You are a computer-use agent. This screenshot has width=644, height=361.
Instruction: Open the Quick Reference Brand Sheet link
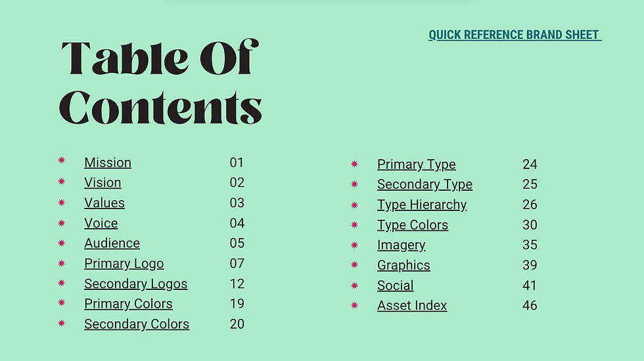pyautogui.click(x=515, y=35)
